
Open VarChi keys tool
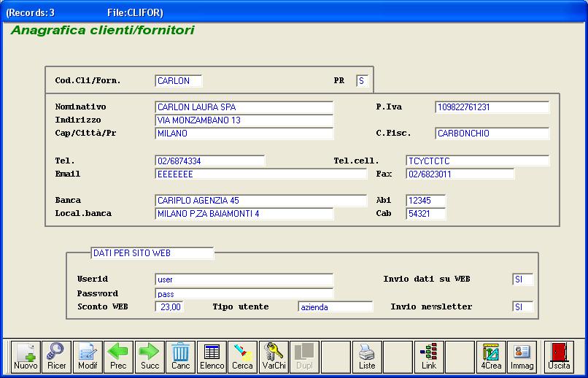(274, 357)
